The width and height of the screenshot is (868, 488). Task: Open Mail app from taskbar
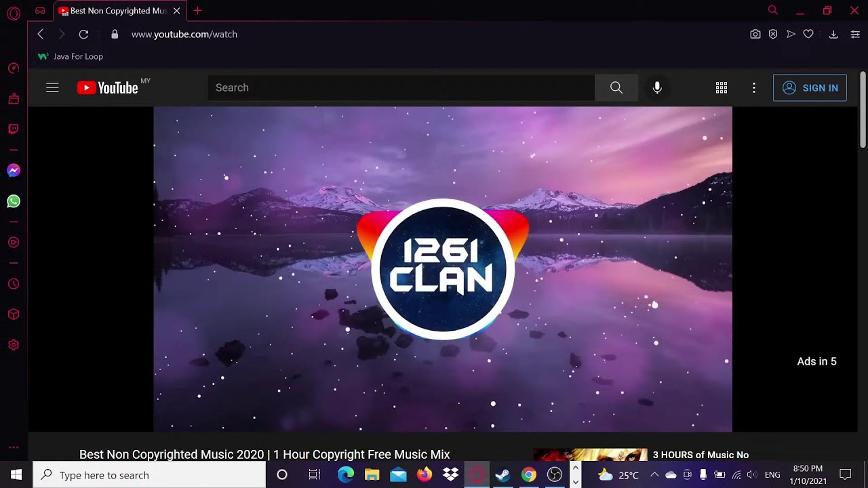tap(398, 475)
